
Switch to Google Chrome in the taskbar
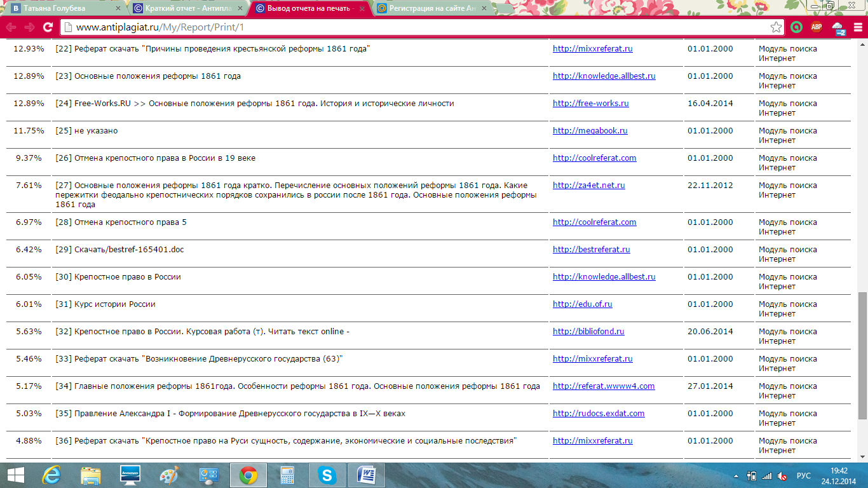(x=248, y=475)
